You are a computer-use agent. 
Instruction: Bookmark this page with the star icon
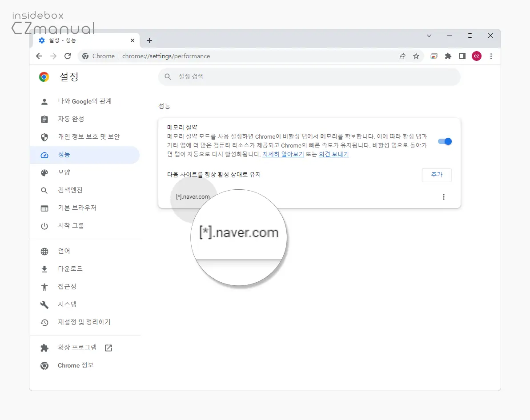416,56
